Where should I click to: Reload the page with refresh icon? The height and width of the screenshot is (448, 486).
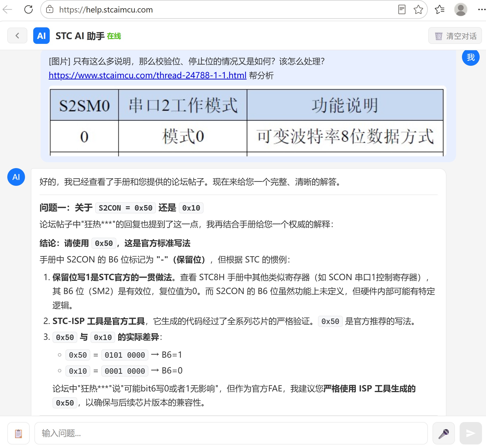tap(28, 10)
